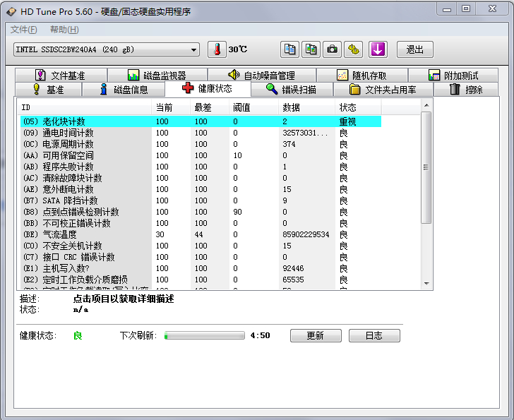Click the 数据 column header
This screenshot has height=420, width=514.
tap(307, 107)
